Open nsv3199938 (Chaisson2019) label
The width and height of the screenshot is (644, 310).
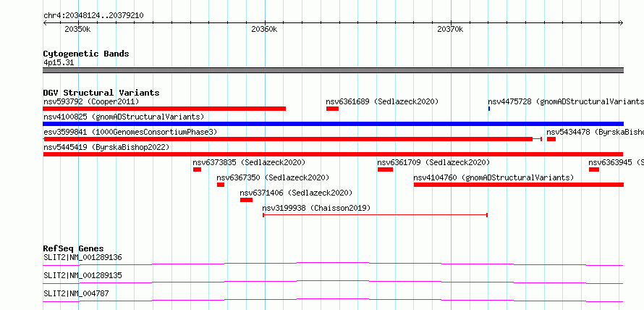point(316,208)
